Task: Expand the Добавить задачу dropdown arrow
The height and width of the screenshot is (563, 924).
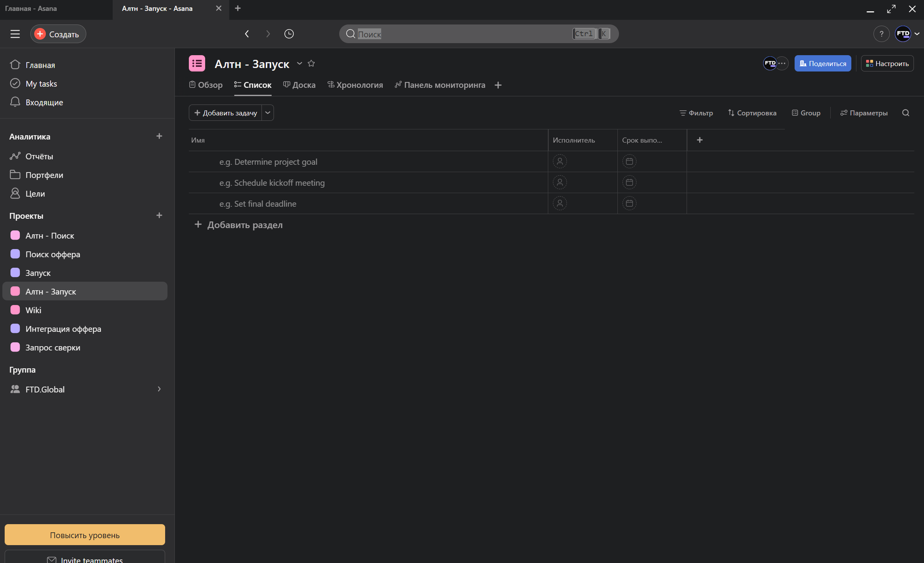Action: point(267,113)
